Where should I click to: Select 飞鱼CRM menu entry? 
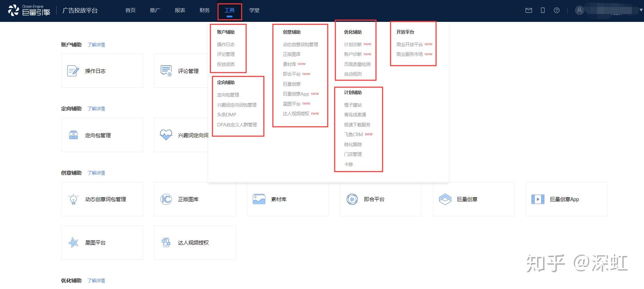click(x=353, y=134)
